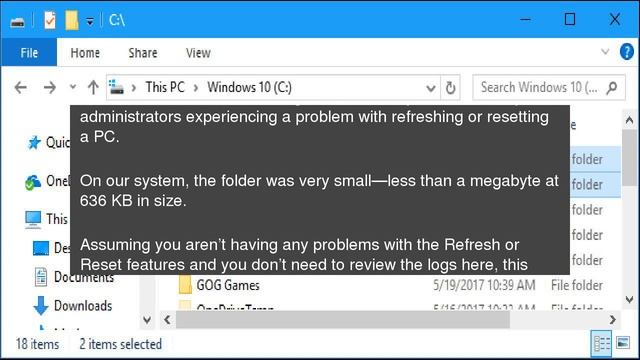Click the Properties icon in title bar
This screenshot has height=360, width=640.
point(50,20)
